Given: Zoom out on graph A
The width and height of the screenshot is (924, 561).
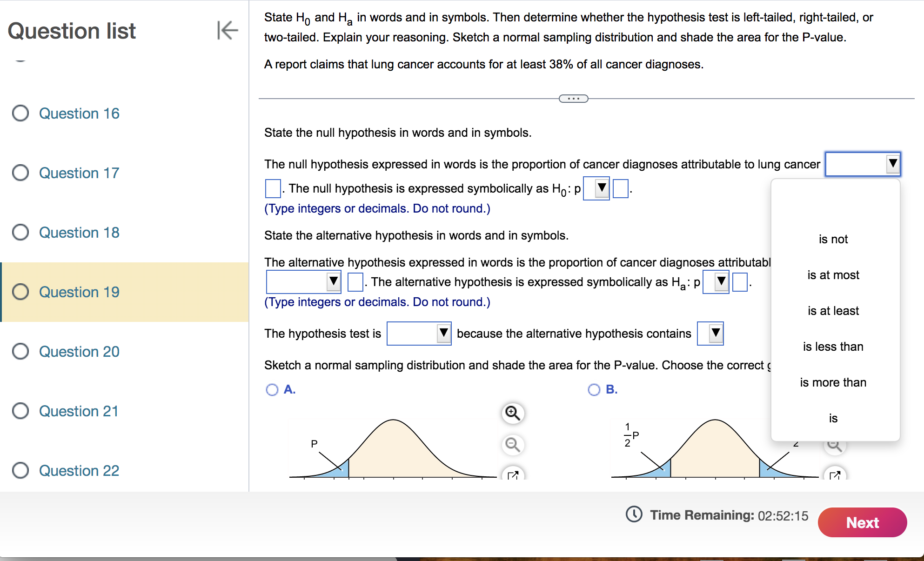Looking at the screenshot, I should click(x=513, y=445).
